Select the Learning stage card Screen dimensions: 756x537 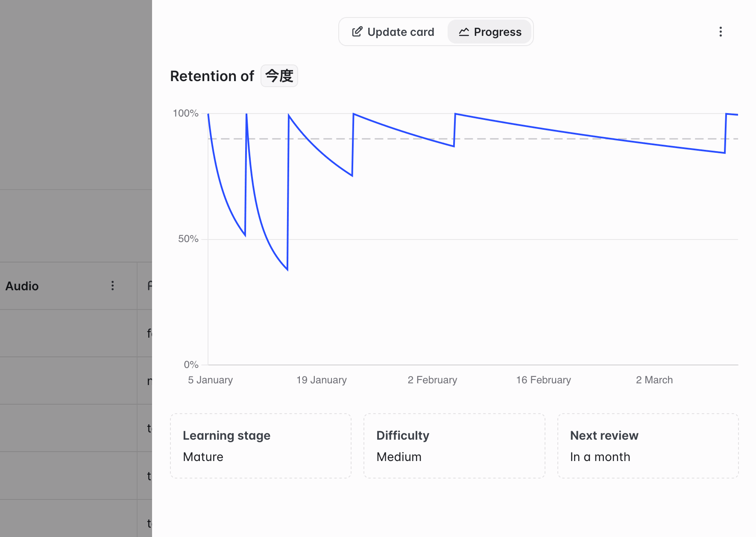(261, 446)
